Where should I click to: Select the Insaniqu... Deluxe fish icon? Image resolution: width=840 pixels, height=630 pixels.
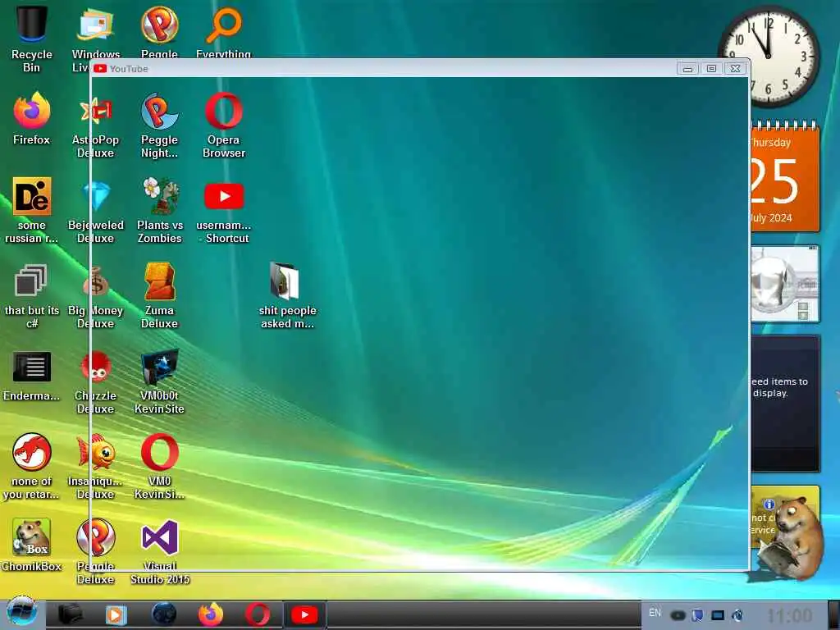[x=96, y=453]
